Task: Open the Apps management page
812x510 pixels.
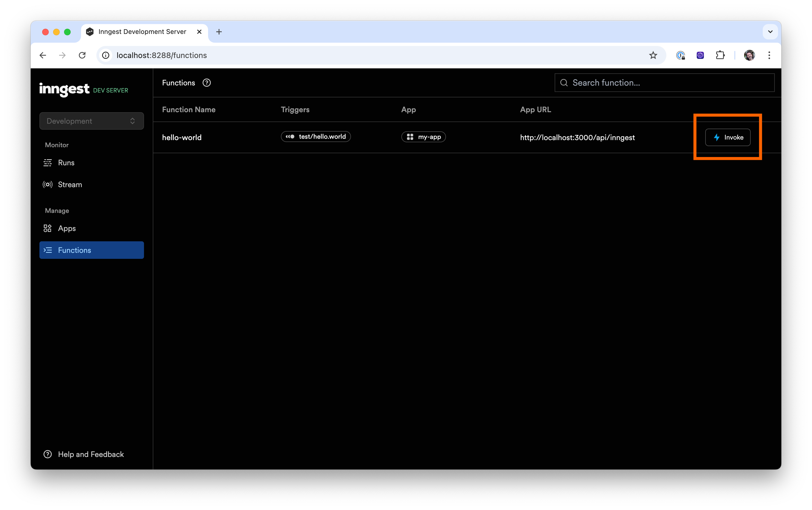Action: click(x=67, y=228)
